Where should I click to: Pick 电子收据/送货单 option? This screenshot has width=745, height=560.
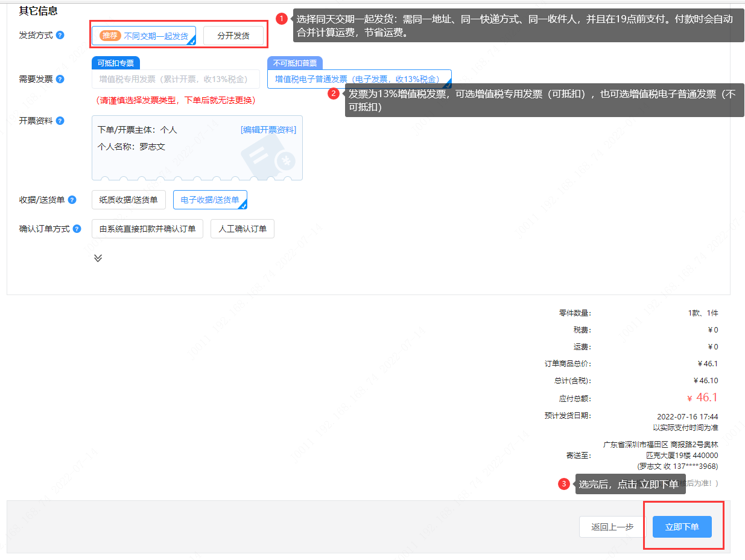pyautogui.click(x=209, y=200)
